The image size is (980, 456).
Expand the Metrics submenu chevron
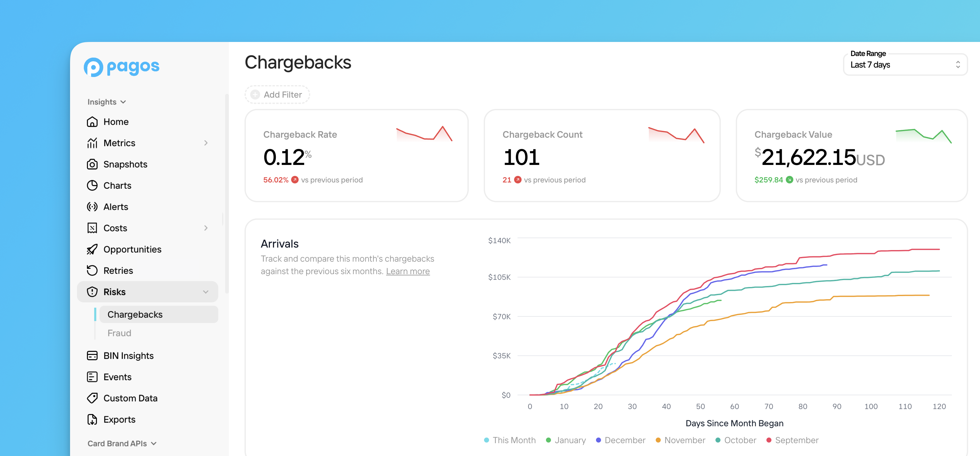click(x=206, y=143)
